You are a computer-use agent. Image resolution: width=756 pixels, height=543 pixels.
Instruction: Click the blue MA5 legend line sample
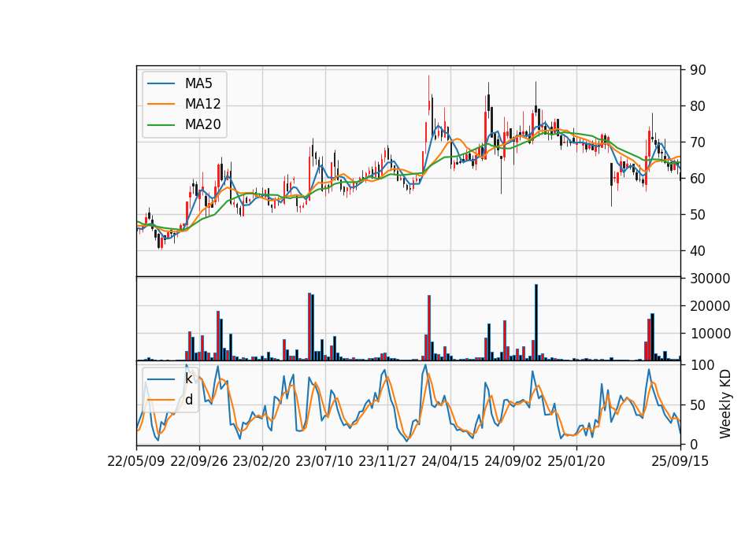[x=161, y=84]
